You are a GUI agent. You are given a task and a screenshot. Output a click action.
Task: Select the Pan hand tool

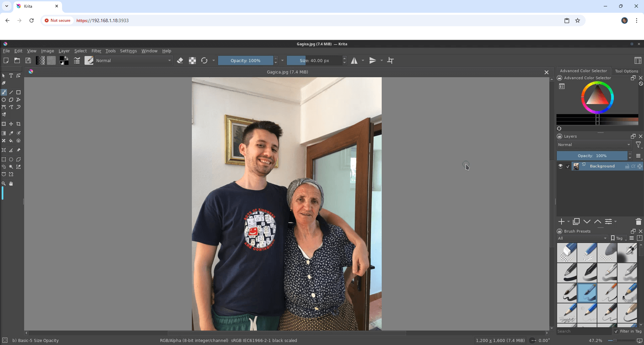11,184
